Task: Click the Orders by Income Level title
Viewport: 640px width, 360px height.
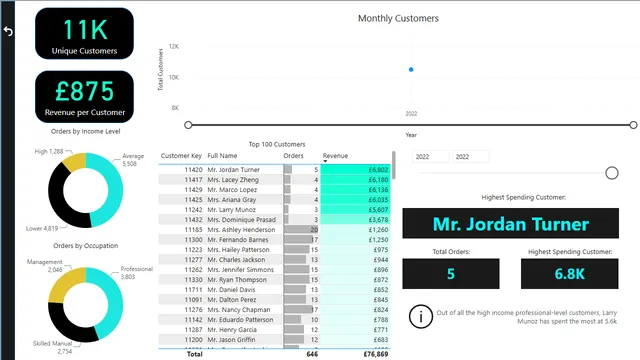Action: (x=85, y=131)
